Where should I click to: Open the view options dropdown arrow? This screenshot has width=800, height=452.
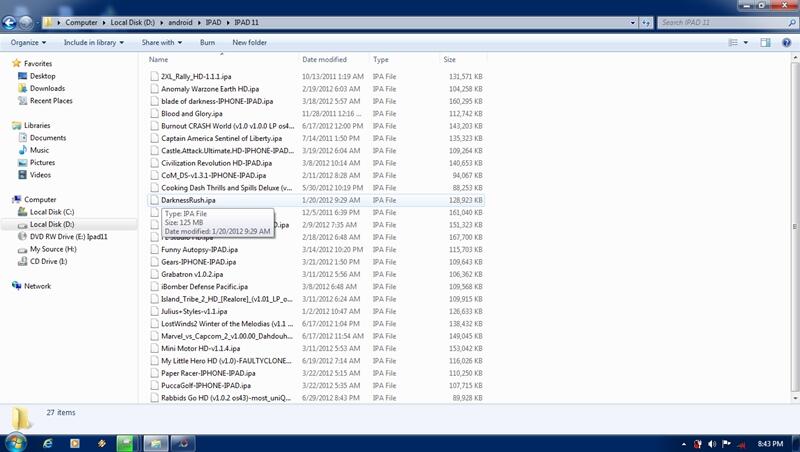click(746, 42)
